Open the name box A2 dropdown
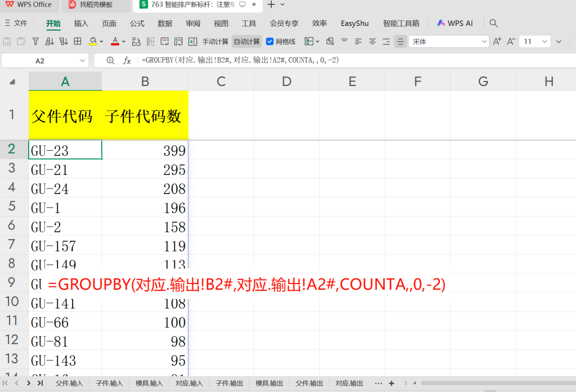Screen dimensions: 576x392 82,61
